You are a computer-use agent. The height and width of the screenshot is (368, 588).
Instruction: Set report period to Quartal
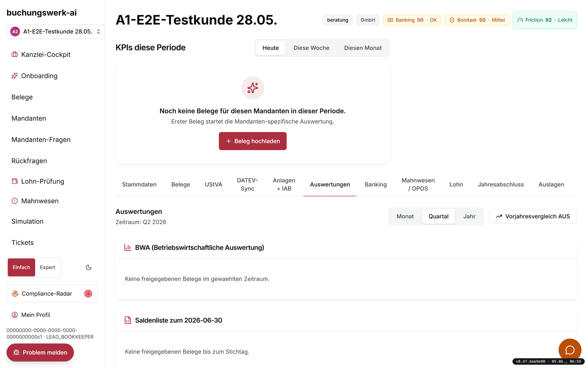tap(439, 216)
